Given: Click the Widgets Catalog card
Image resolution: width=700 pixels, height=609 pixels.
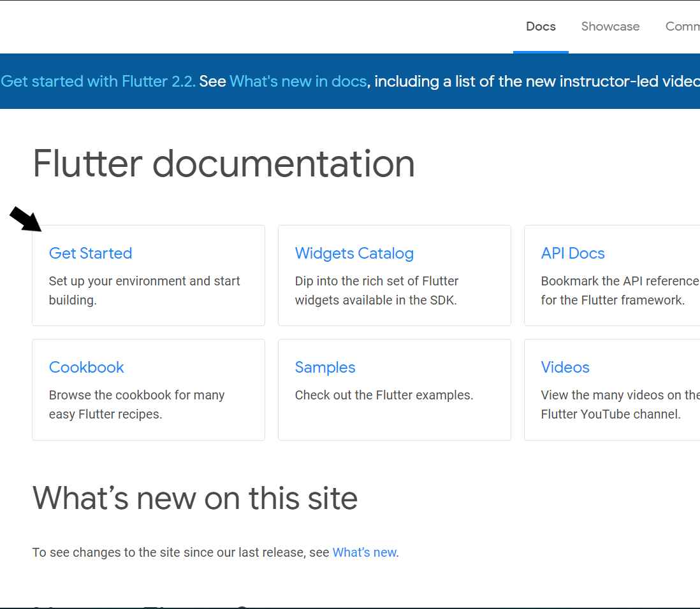Looking at the screenshot, I should pyautogui.click(x=394, y=275).
